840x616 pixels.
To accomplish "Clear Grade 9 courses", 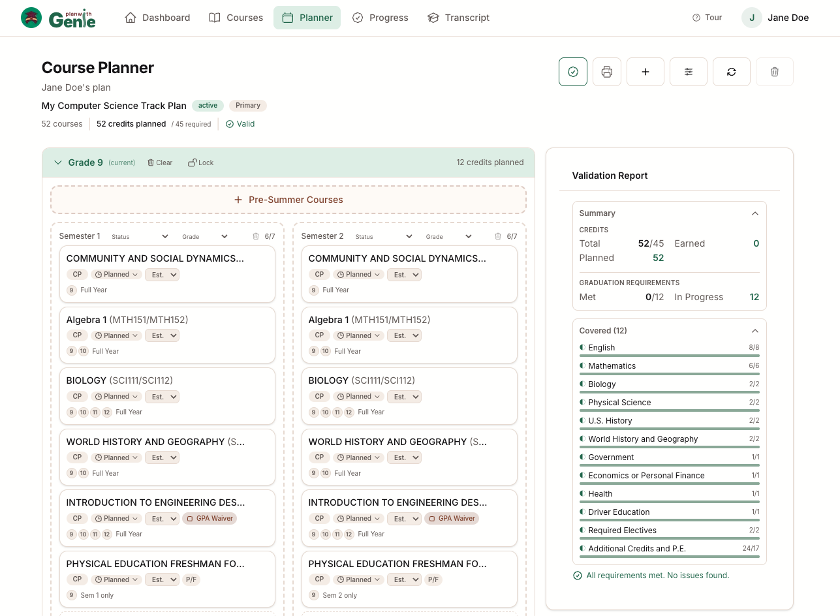I will tap(160, 162).
